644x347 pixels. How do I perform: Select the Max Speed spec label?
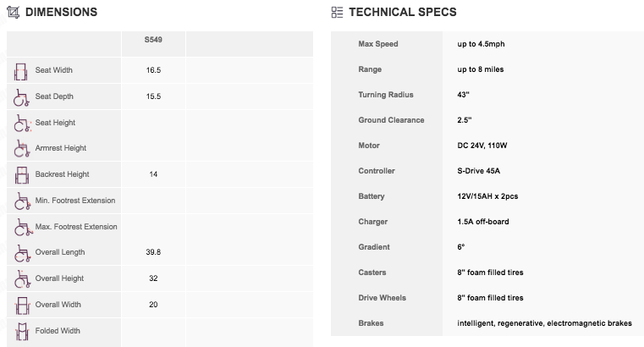[x=378, y=44]
